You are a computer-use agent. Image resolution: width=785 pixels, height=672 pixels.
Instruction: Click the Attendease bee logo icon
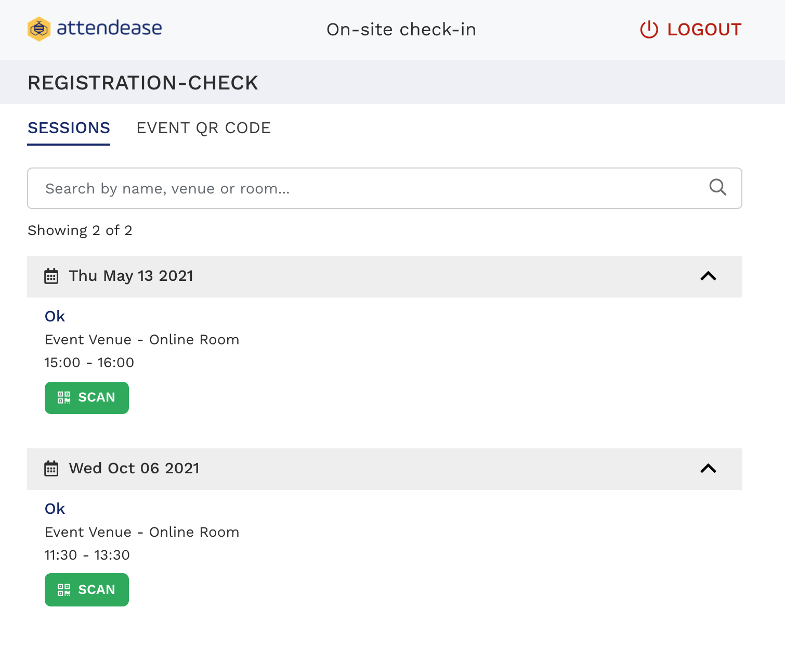39,29
